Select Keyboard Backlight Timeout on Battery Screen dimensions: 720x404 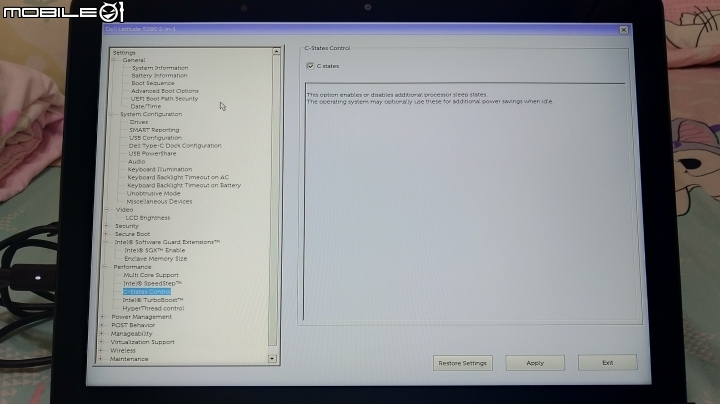184,185
